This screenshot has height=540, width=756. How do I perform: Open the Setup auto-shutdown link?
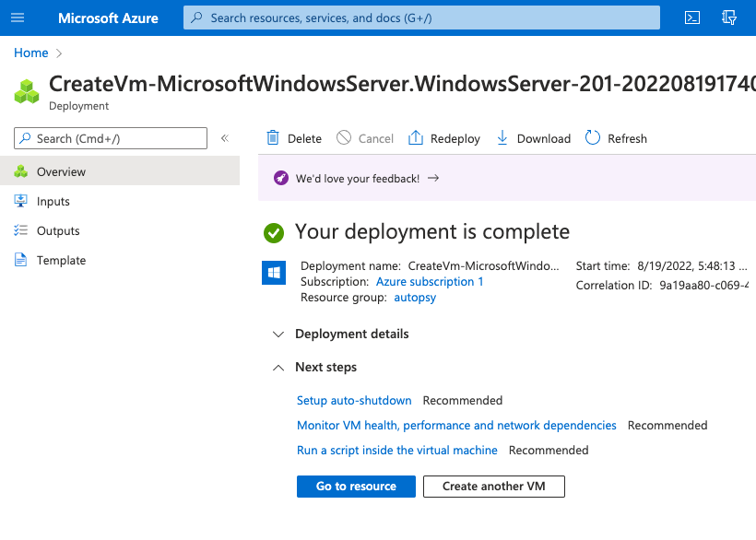[x=354, y=401]
